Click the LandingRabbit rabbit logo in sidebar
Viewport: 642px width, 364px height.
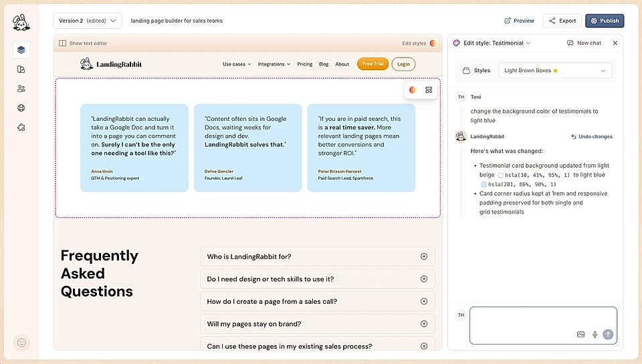pos(21,23)
